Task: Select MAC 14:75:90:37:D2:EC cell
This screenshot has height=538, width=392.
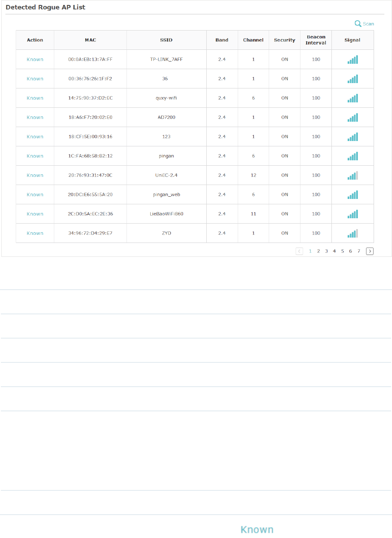Action: (91, 98)
